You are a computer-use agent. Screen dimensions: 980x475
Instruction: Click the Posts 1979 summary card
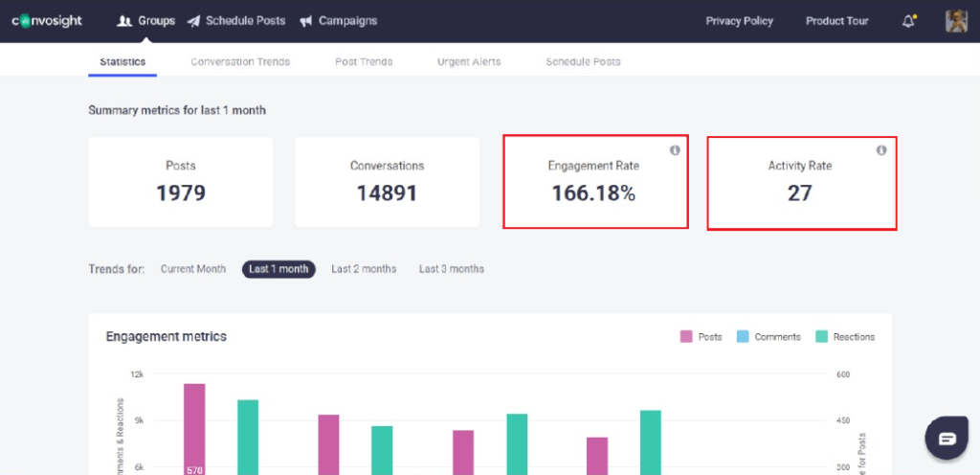pyautogui.click(x=181, y=183)
